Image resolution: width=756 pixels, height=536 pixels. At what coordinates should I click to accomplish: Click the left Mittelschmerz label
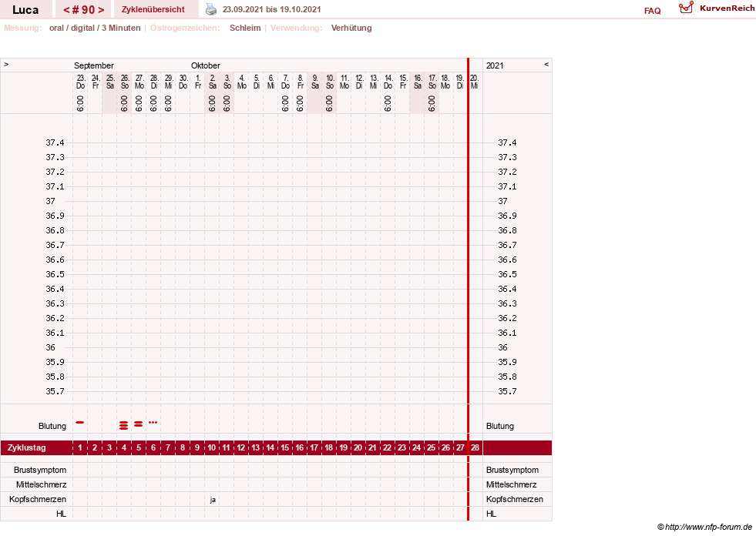click(41, 484)
